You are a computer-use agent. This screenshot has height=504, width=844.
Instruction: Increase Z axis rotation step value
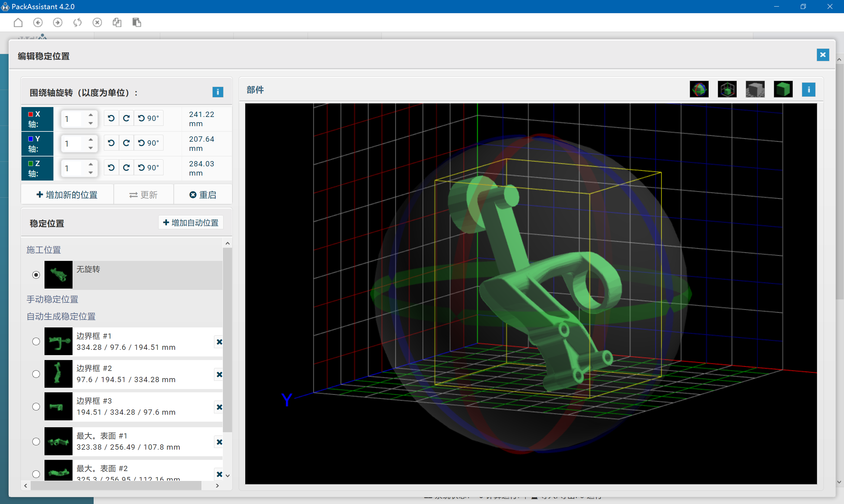91,164
